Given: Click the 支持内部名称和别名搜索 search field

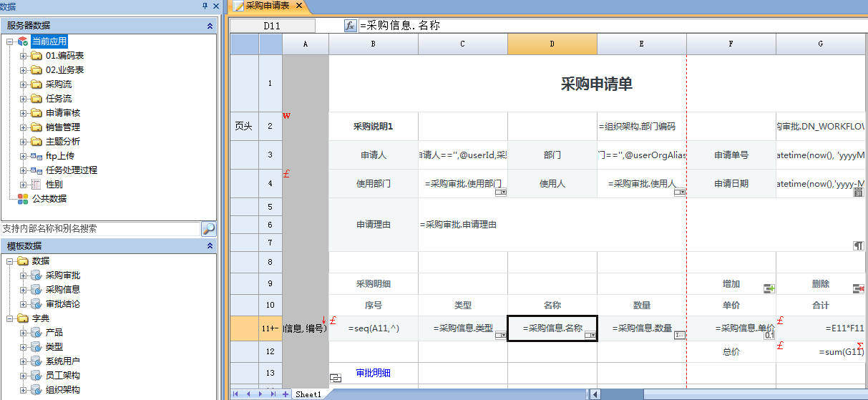Looking at the screenshot, I should 100,229.
